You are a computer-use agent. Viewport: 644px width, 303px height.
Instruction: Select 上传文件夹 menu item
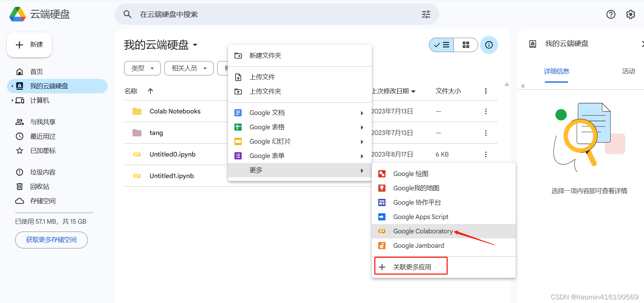pyautogui.click(x=300, y=92)
